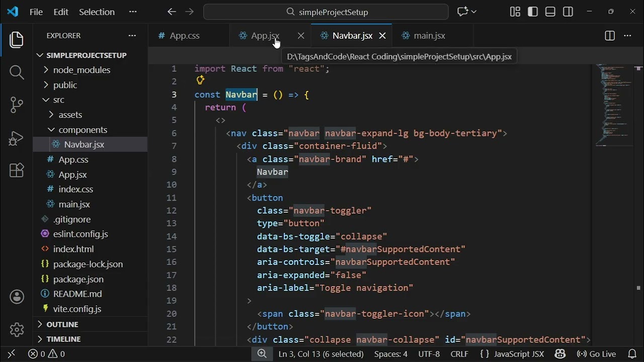This screenshot has height=362, width=644.
Task: Open editor More Actions ellipsis
Action: [x=627, y=36]
